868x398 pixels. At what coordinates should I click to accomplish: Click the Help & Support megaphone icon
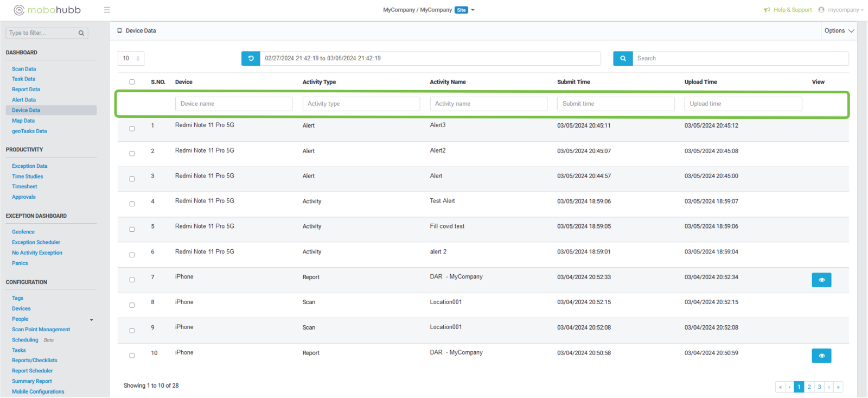click(767, 10)
